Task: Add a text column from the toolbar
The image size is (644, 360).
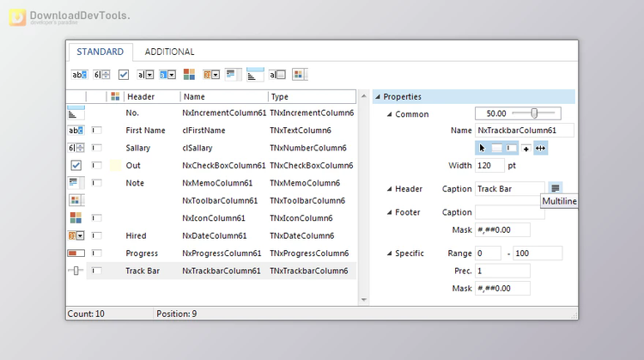Action: coord(79,75)
